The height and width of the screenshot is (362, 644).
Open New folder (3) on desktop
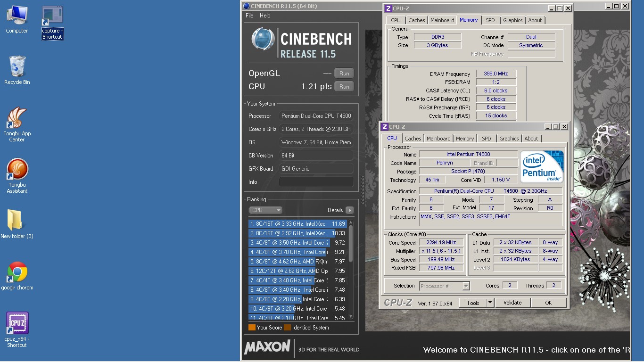click(17, 224)
